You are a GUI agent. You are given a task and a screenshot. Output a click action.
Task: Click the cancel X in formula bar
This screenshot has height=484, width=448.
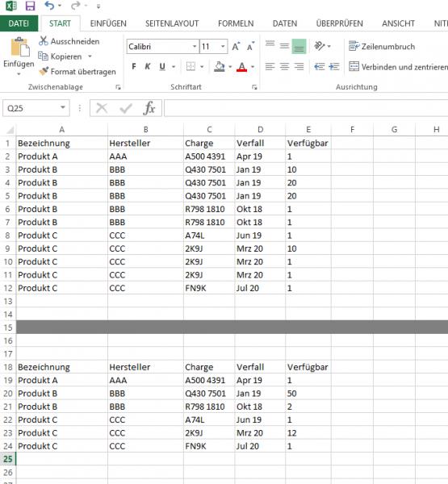102,108
